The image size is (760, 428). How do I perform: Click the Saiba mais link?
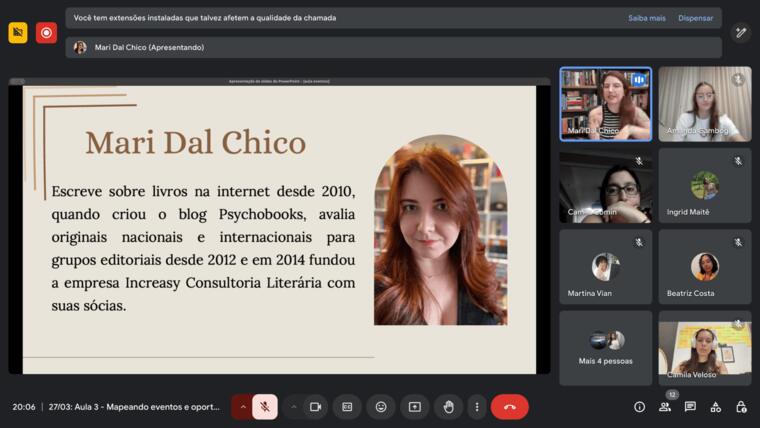coord(647,18)
